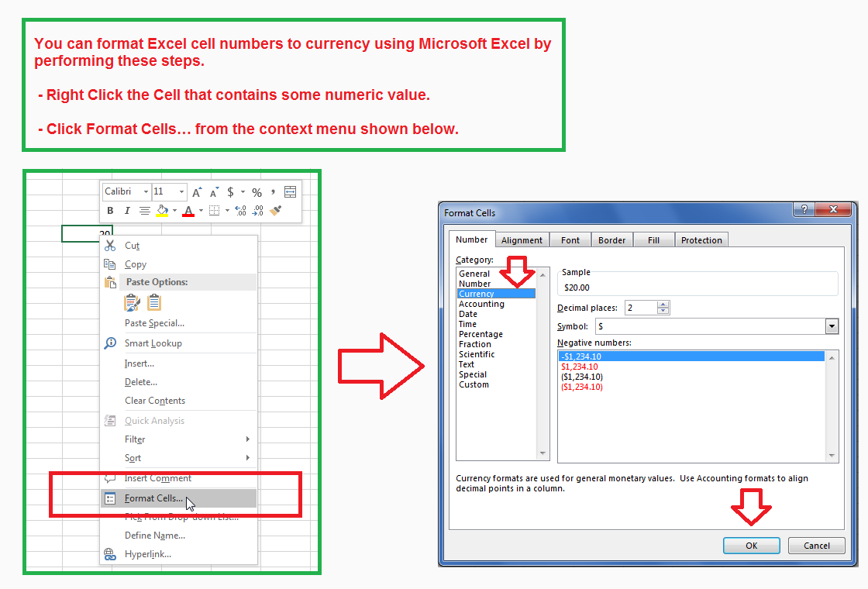Open the Fill Color dropdown arrow
The height and width of the screenshot is (589, 868).
click(174, 210)
